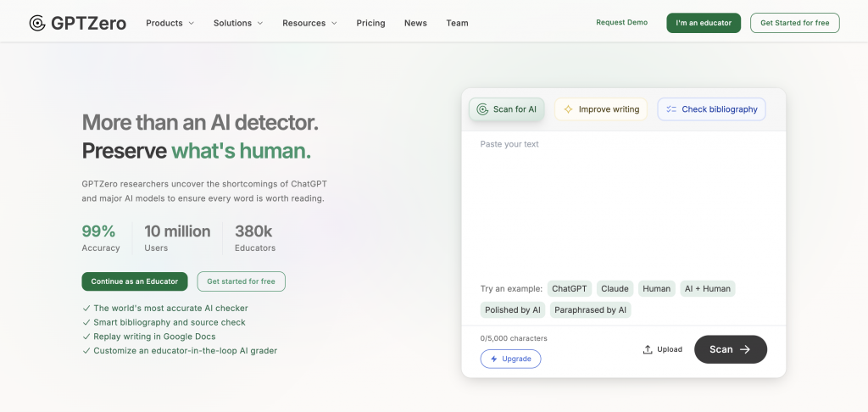The image size is (868, 412).
Task: Select the Claude example chip
Action: [615, 288]
